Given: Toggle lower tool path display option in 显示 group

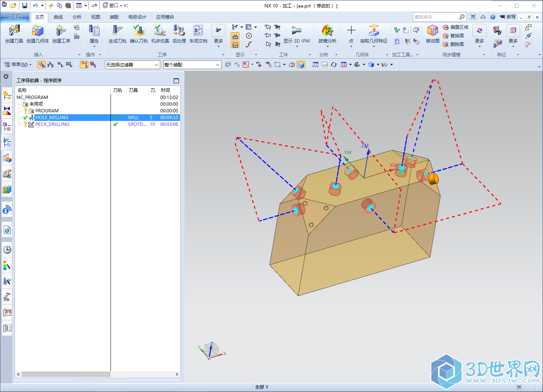Looking at the screenshot, I should point(235,45).
